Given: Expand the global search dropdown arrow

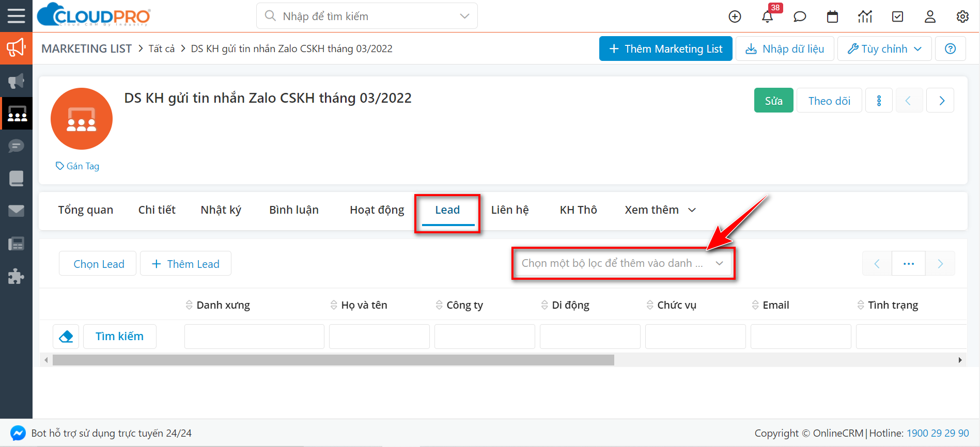Looking at the screenshot, I should (x=464, y=16).
